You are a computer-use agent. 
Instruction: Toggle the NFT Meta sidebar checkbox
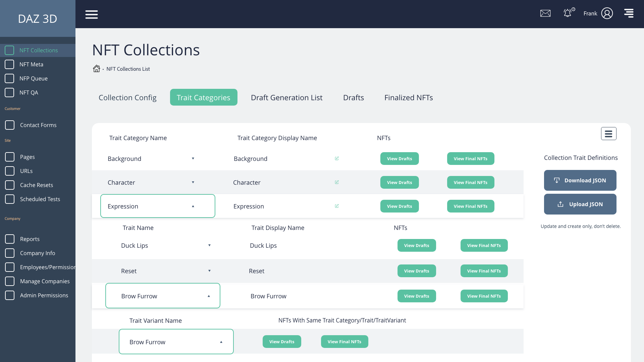9,64
